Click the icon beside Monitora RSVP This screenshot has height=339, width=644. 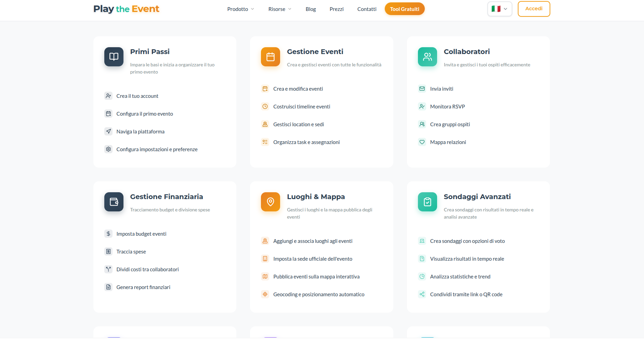pos(422,106)
